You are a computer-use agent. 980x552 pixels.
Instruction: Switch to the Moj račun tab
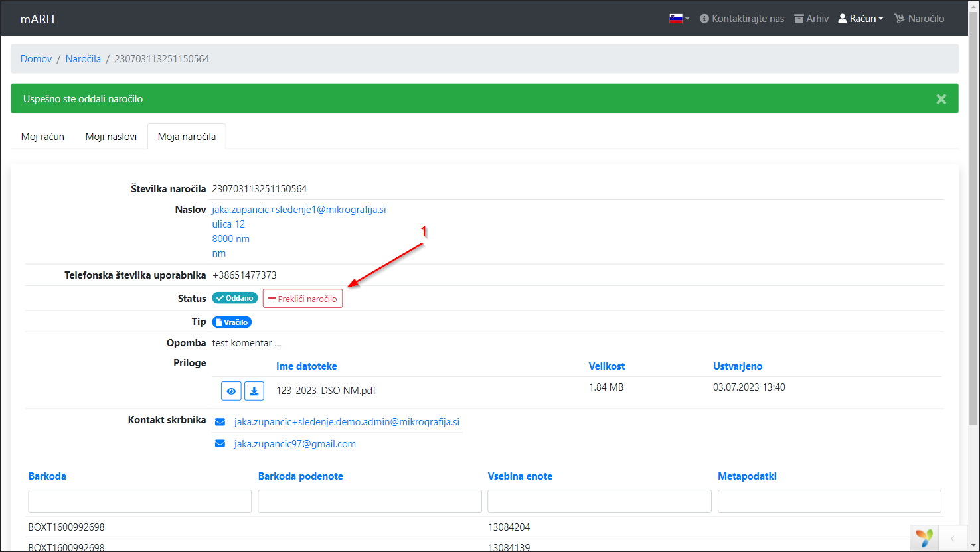click(x=42, y=137)
